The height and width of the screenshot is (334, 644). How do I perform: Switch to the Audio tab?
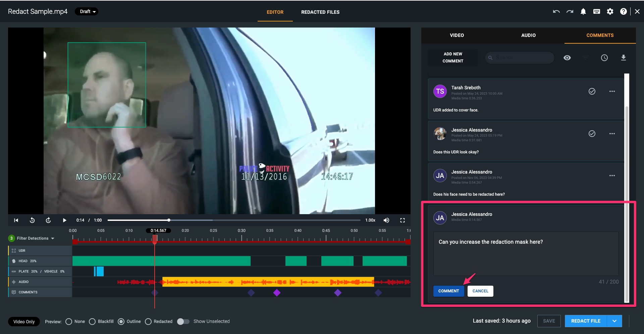click(528, 35)
